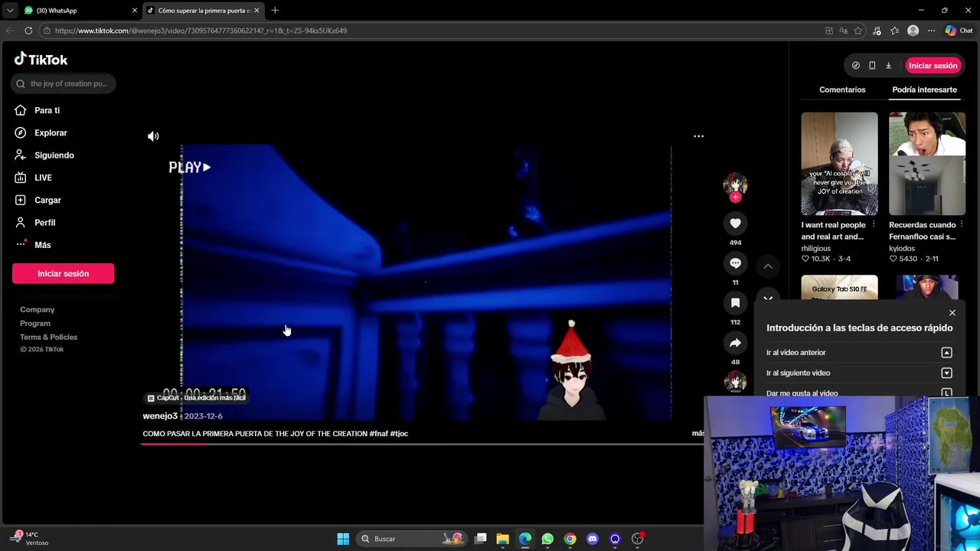Open the #fnaf hashtag
This screenshot has height=551, width=980.
[x=378, y=434]
